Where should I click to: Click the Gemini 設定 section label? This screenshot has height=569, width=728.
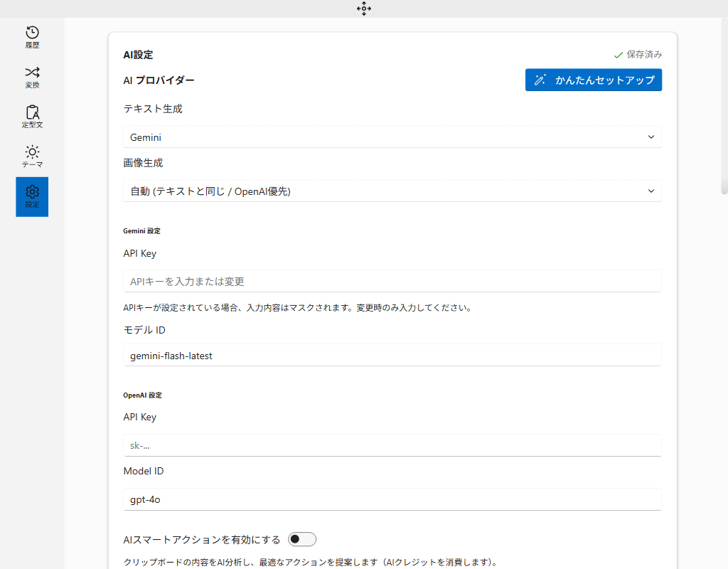pyautogui.click(x=142, y=230)
